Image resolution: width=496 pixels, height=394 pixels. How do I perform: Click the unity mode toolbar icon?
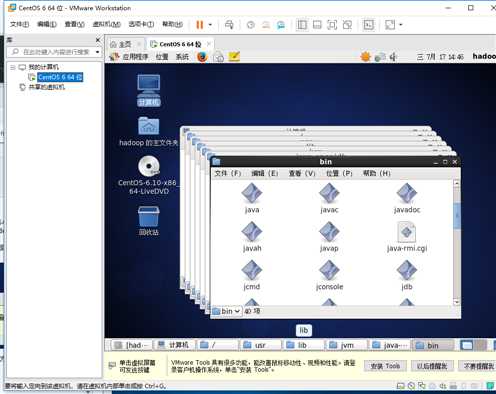point(347,25)
